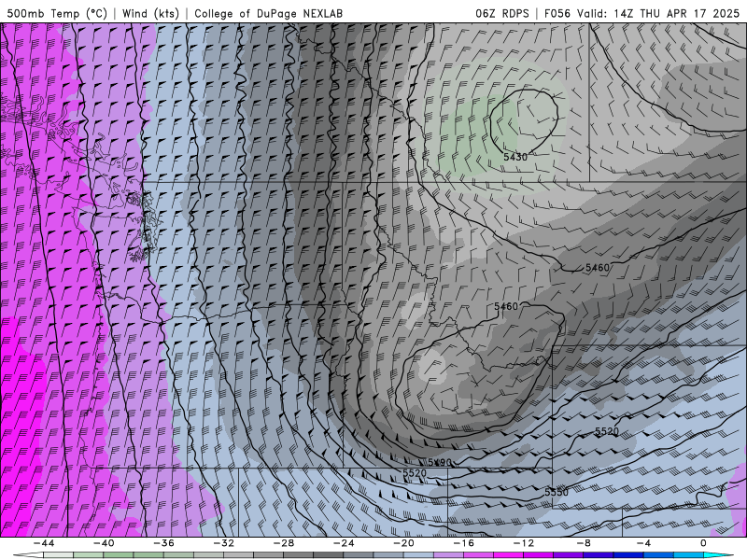
Task: Click the -8 colorbar scale label
Action: [x=584, y=543]
